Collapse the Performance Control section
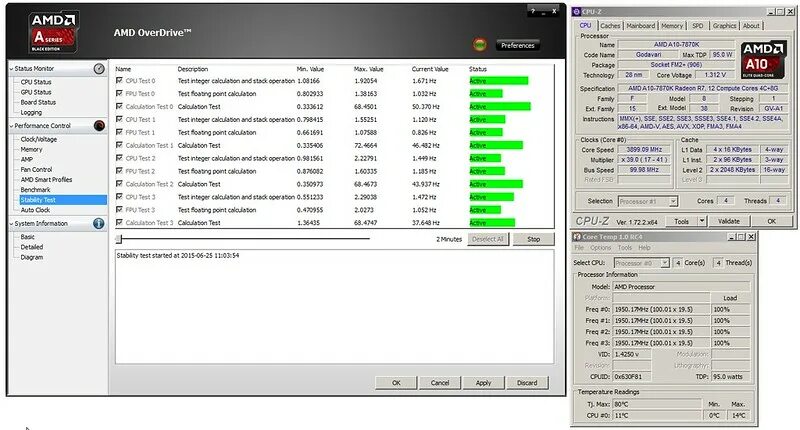 click(x=12, y=125)
